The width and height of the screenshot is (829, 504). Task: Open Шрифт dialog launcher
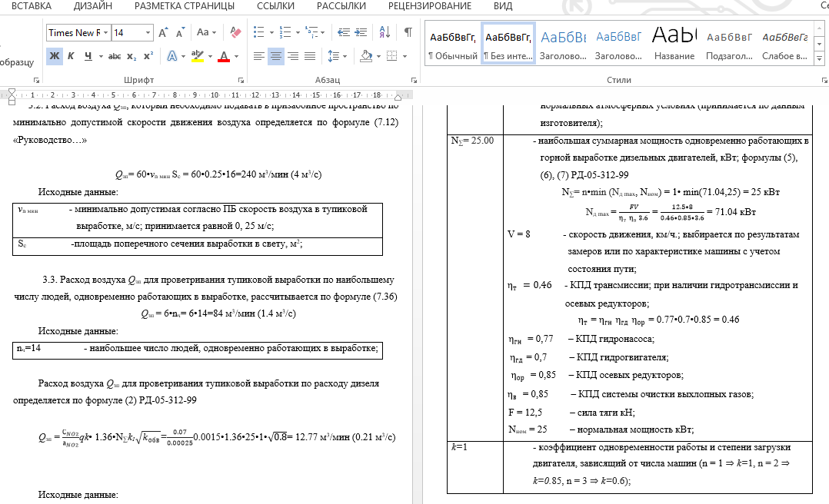coord(241,81)
